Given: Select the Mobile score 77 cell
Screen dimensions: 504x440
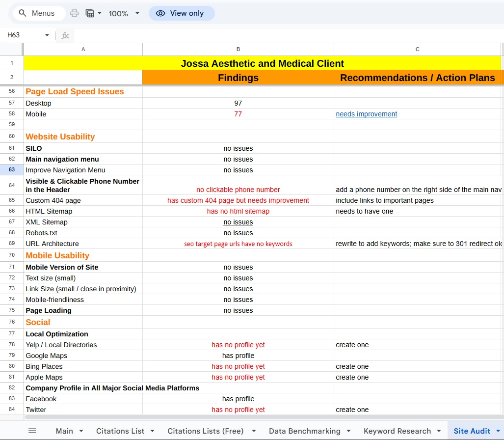Looking at the screenshot, I should [238, 114].
